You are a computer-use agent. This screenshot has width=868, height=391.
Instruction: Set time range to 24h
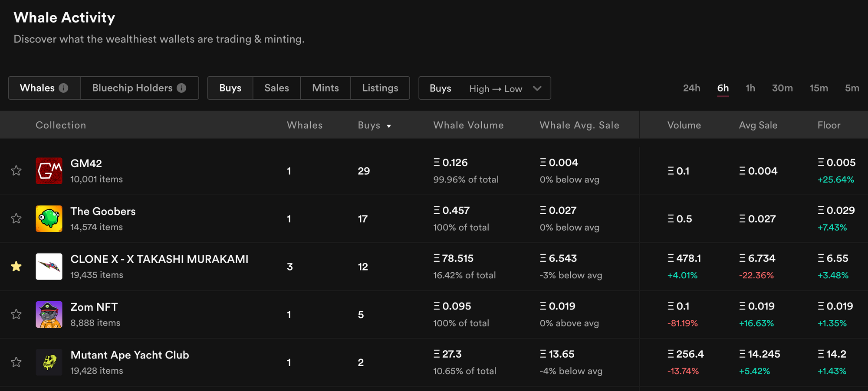691,88
